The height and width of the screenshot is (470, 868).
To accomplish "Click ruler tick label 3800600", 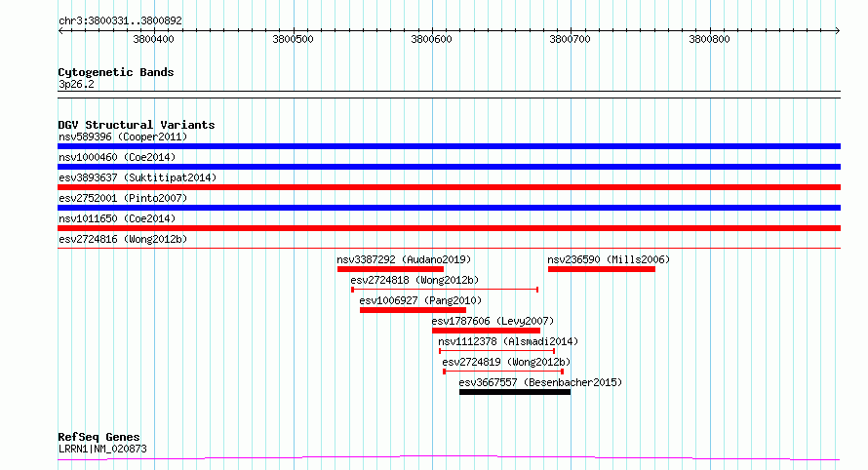I will coord(431,39).
